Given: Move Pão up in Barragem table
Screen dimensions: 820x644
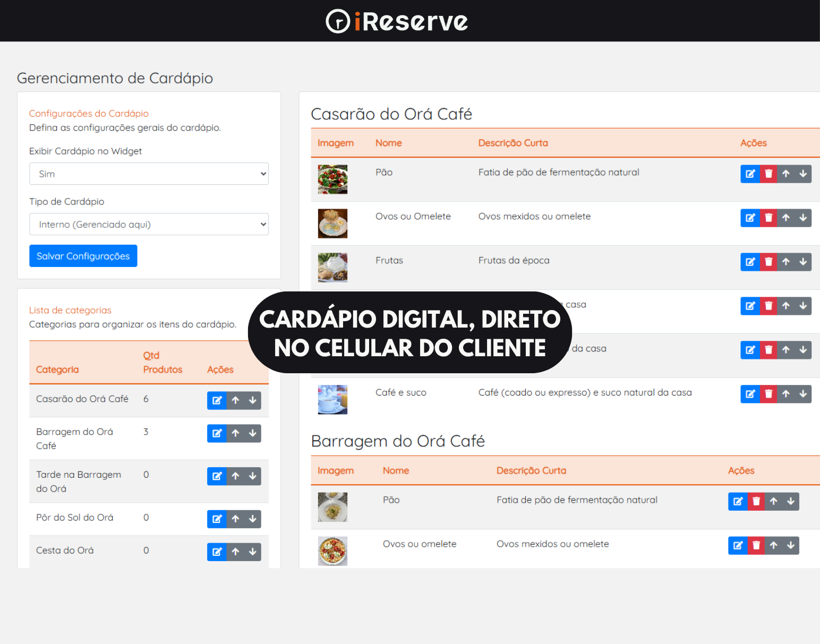Looking at the screenshot, I should pos(774,502).
